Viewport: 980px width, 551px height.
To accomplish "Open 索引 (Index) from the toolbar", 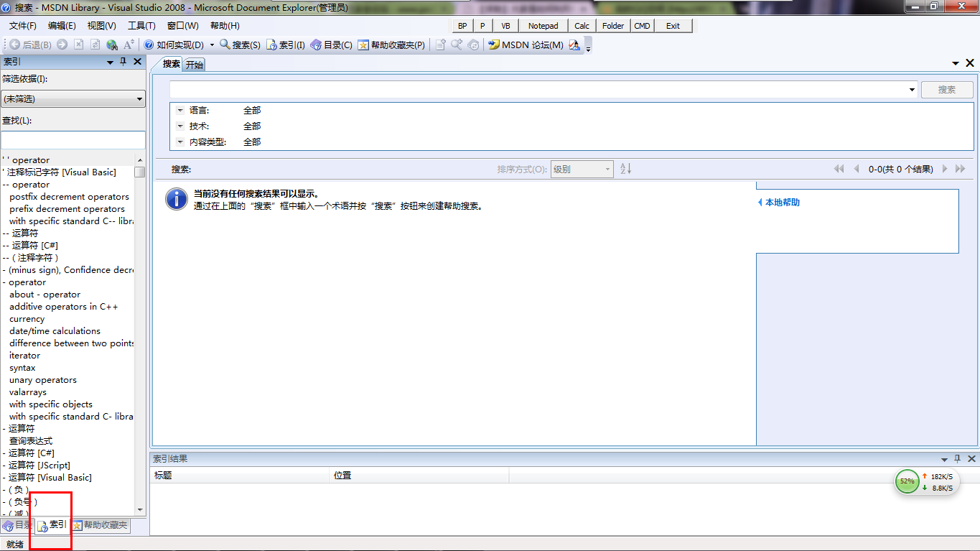I will 286,45.
